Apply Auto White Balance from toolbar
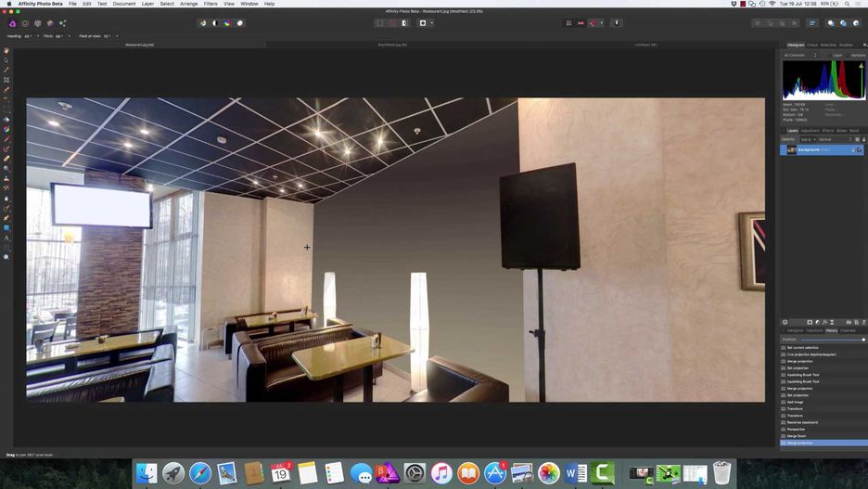The width and height of the screenshot is (868, 489). [x=239, y=23]
